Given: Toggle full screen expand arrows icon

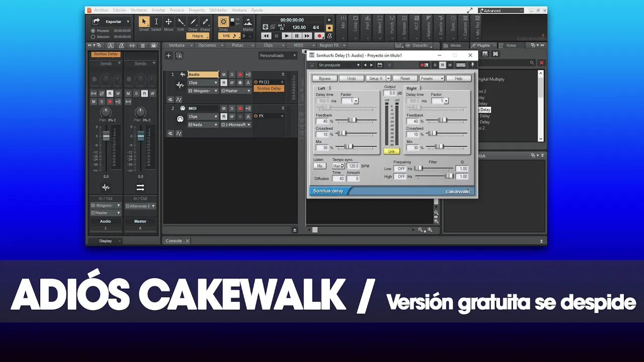Looking at the screenshot, I should tap(470, 10).
